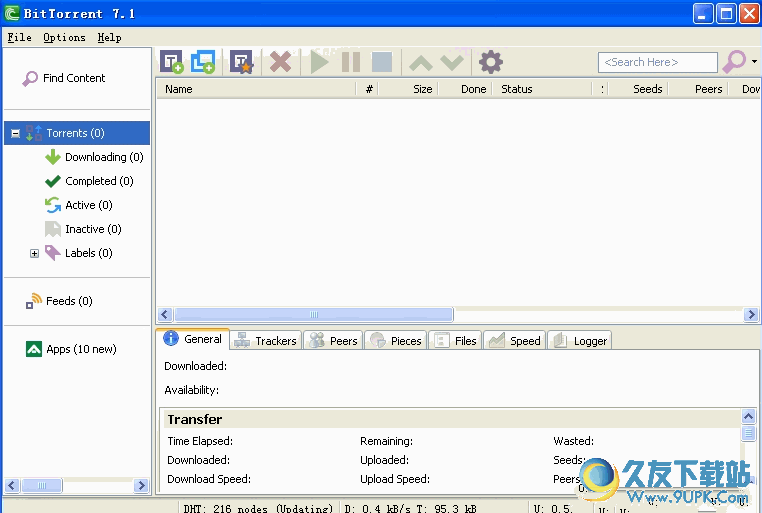Sort by the Name column header
The height and width of the screenshot is (513, 762).
click(x=256, y=89)
